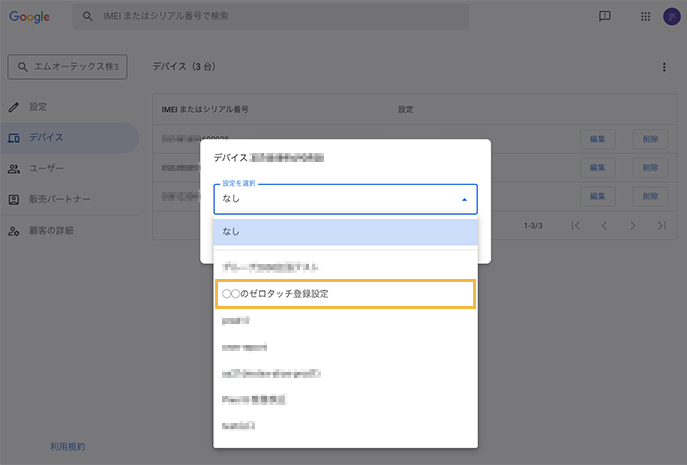Open the feedback icon in the header
Viewport: 687px width, 465px height.
(x=605, y=17)
